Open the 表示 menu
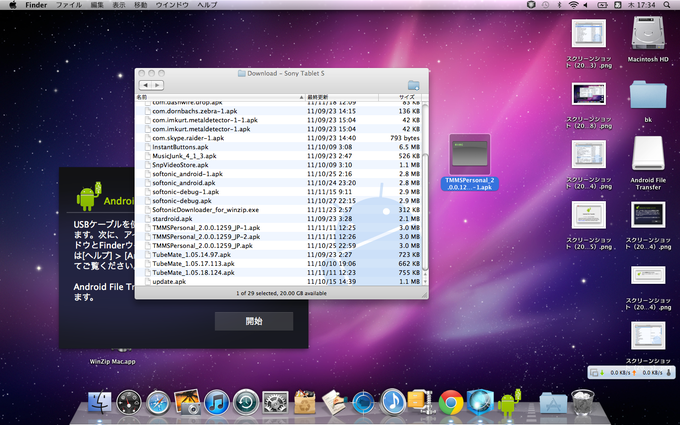Image resolution: width=680 pixels, height=425 pixels. (119, 5)
